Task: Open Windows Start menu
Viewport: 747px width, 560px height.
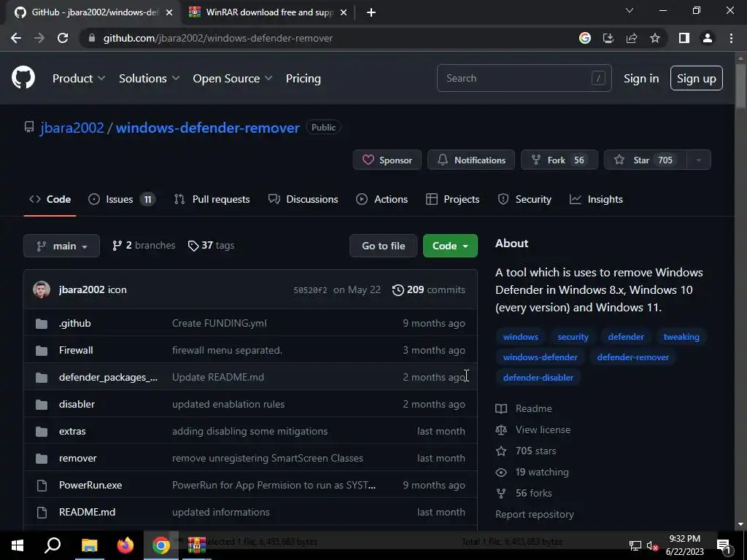Action: pos(18,545)
